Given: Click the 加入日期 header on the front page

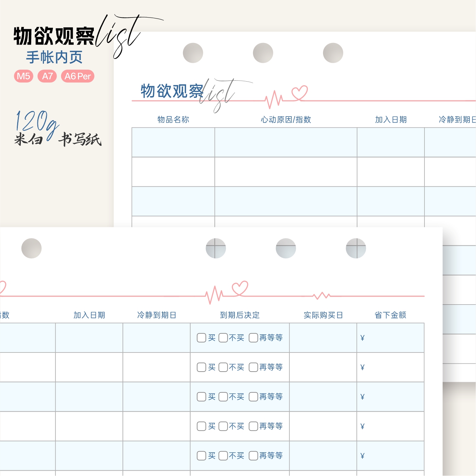Looking at the screenshot, I should tap(89, 315).
